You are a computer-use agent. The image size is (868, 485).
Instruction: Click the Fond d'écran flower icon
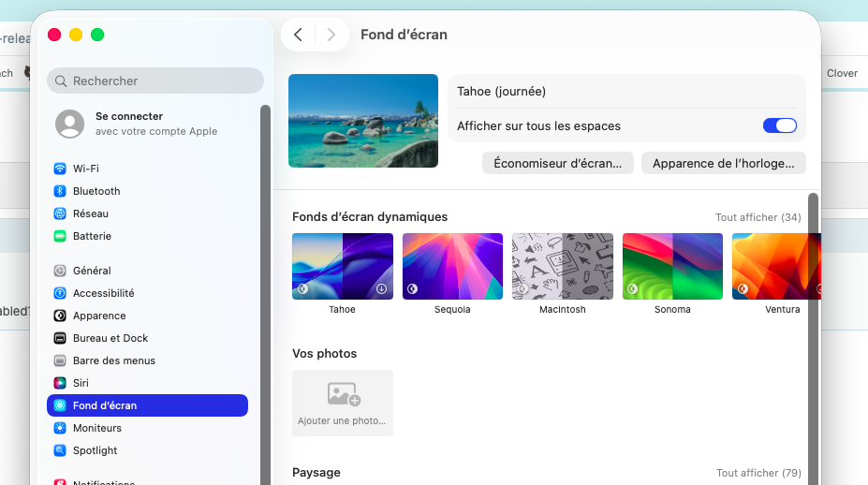60,405
